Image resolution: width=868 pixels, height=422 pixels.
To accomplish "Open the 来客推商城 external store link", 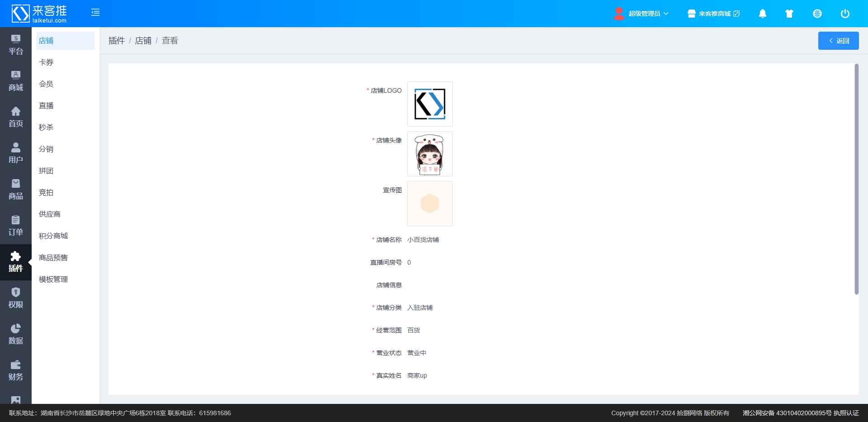I will click(714, 14).
